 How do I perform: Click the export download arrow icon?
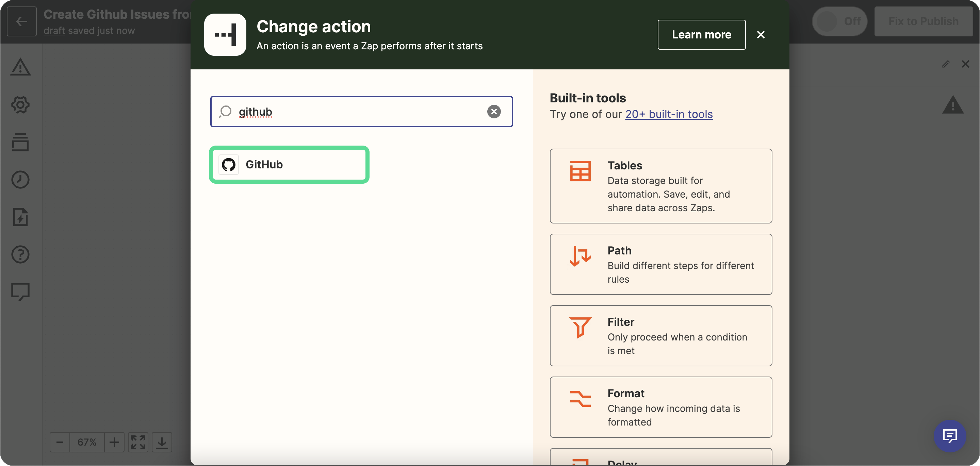162,442
